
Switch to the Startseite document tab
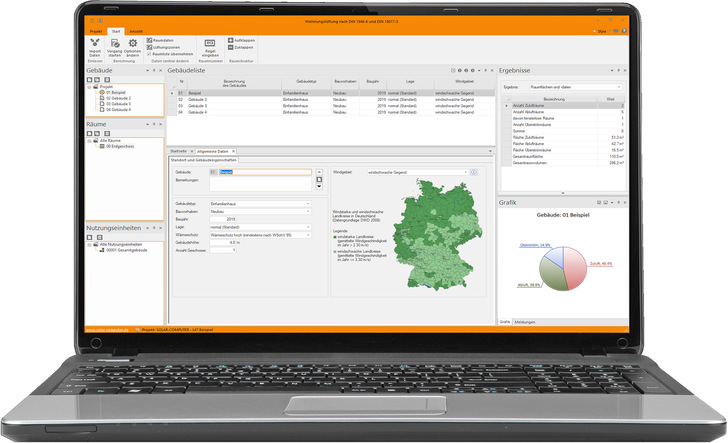point(180,150)
